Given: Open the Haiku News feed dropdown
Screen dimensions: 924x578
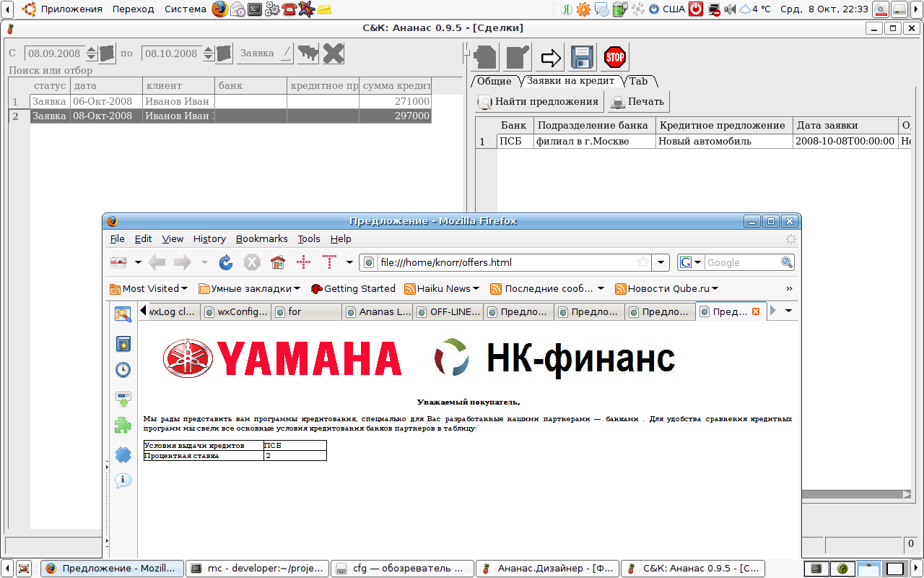Looking at the screenshot, I should 442,288.
